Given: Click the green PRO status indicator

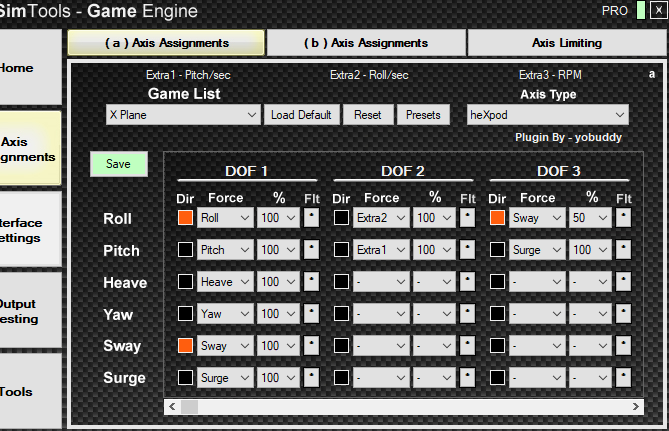Looking at the screenshot, I should (640, 11).
